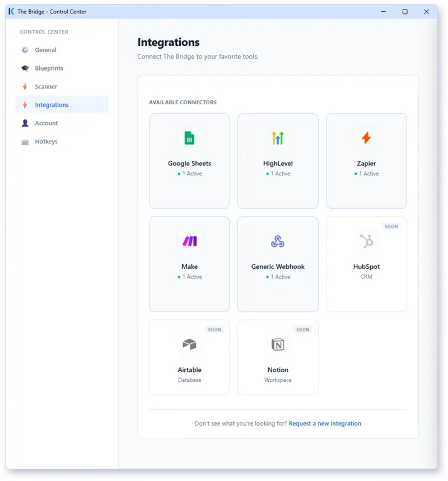The image size is (448, 481).
Task: Click the SOON badge on HubSpot card
Action: coord(391,226)
